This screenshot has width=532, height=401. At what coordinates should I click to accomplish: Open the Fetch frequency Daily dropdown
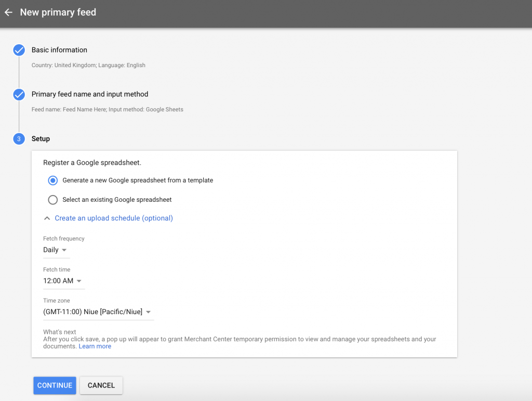(56, 250)
